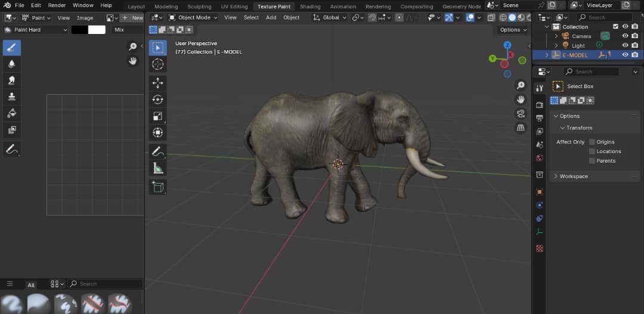
Task: Pick the Add Cube tool
Action: 157,186
